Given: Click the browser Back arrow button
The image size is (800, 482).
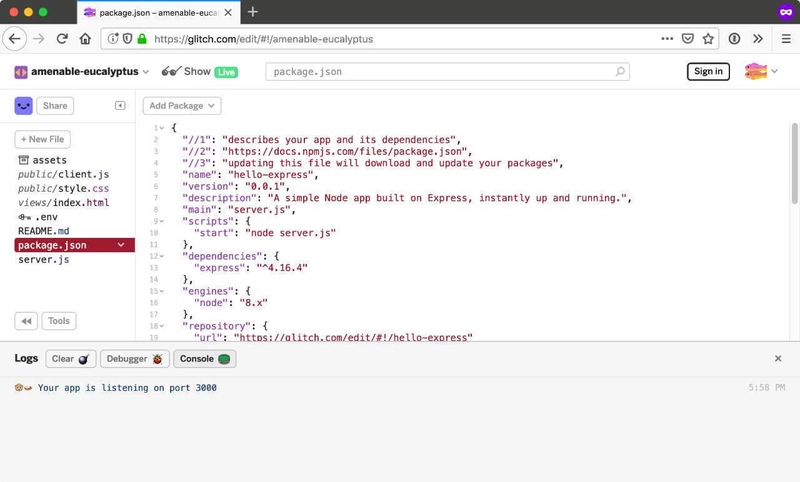Looking at the screenshot, I should coord(14,39).
